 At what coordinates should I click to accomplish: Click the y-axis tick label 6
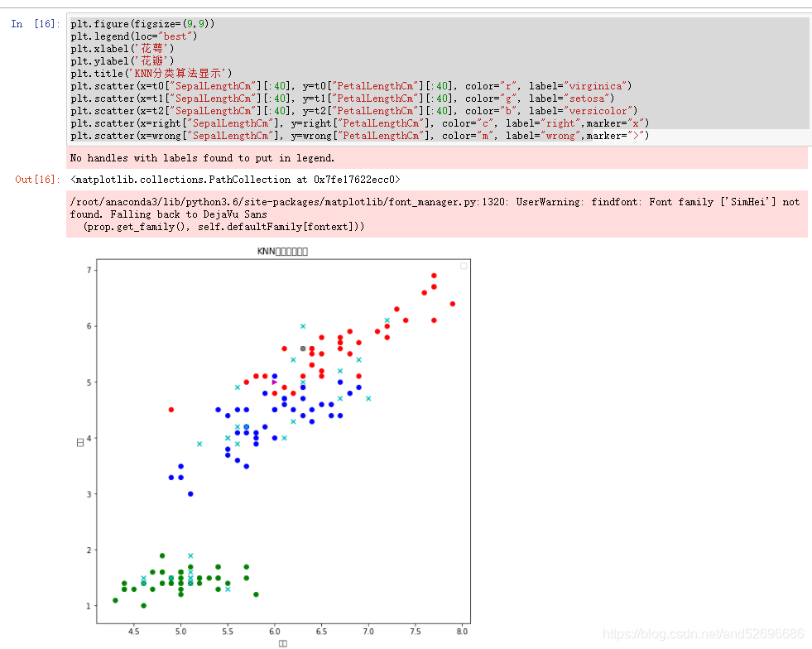89,326
